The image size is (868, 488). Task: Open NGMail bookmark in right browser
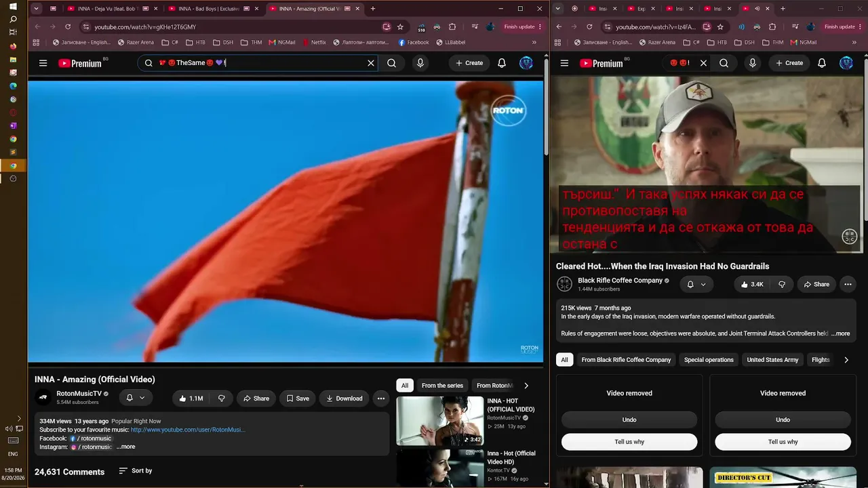tap(804, 42)
